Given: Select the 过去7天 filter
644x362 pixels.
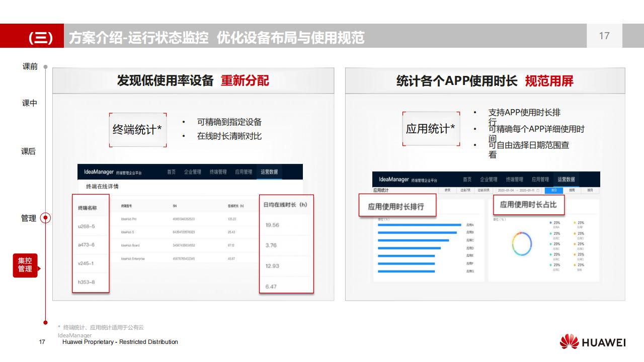Looking at the screenshot, I should [465, 191].
